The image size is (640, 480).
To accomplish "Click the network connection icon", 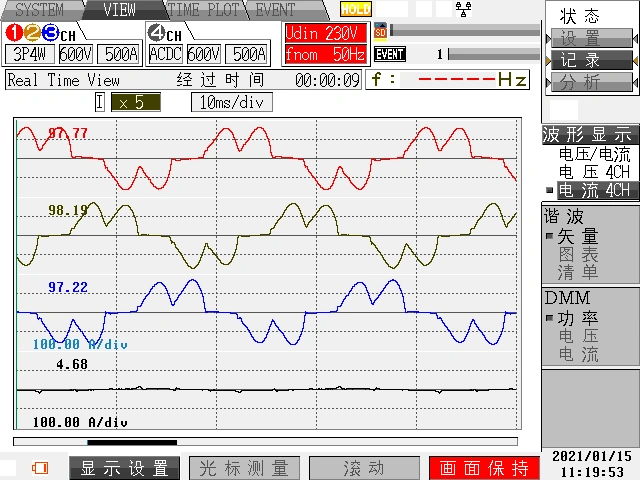I will coord(463,9).
